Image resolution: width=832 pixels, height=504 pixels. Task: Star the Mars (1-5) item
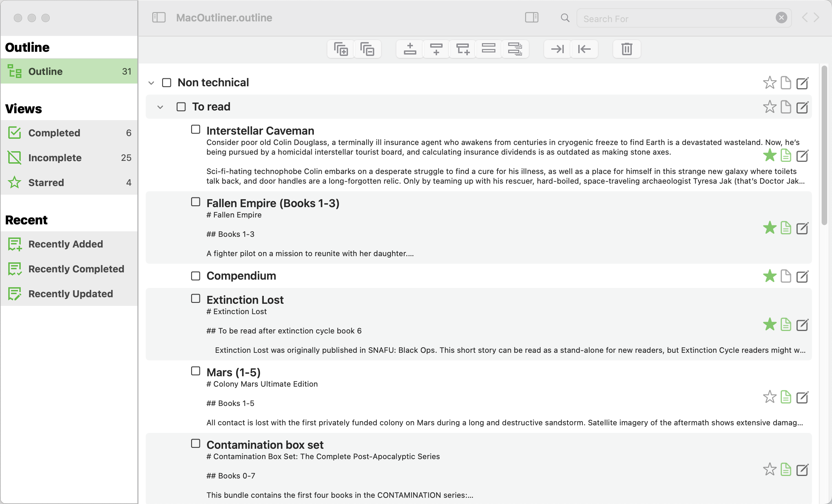[770, 397]
